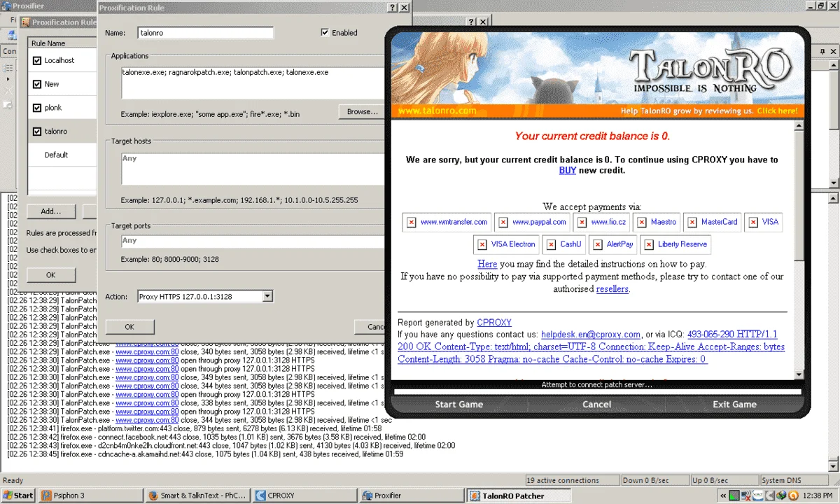Click the Proxifier title bar app icon
Viewport: 840px width, 504px height.
tap(6, 6)
